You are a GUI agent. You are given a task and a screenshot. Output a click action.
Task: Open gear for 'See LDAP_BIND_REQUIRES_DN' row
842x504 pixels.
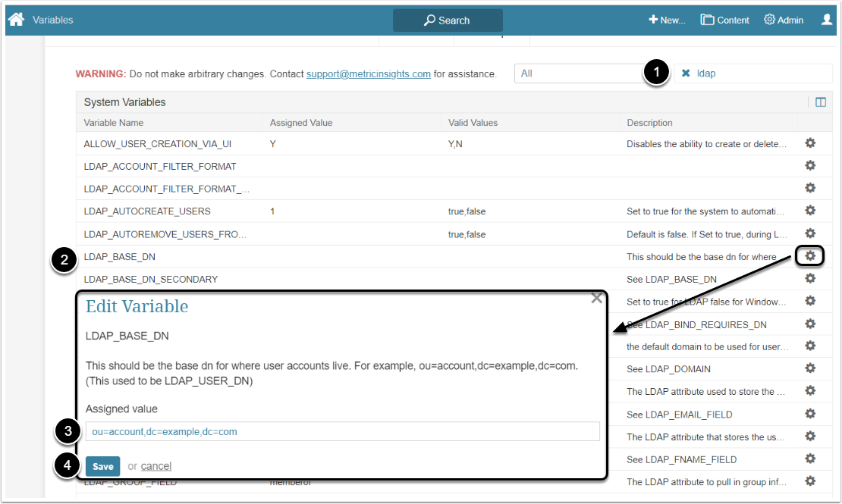pos(810,324)
